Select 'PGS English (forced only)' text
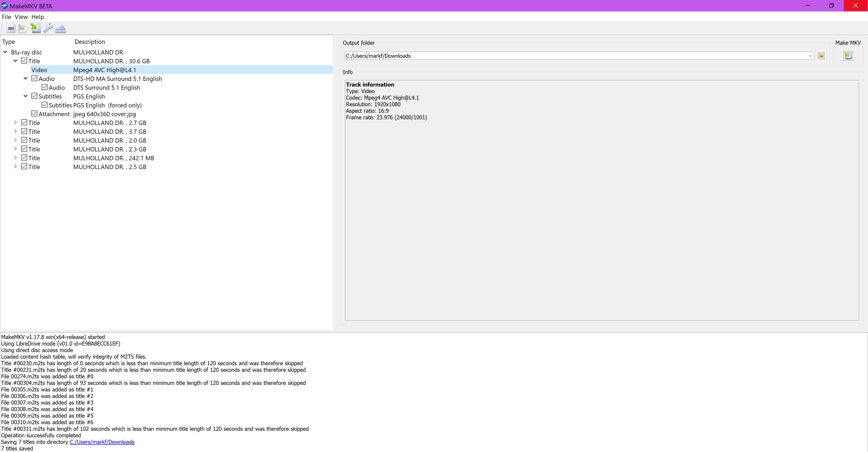This screenshot has height=452, width=868. [108, 105]
